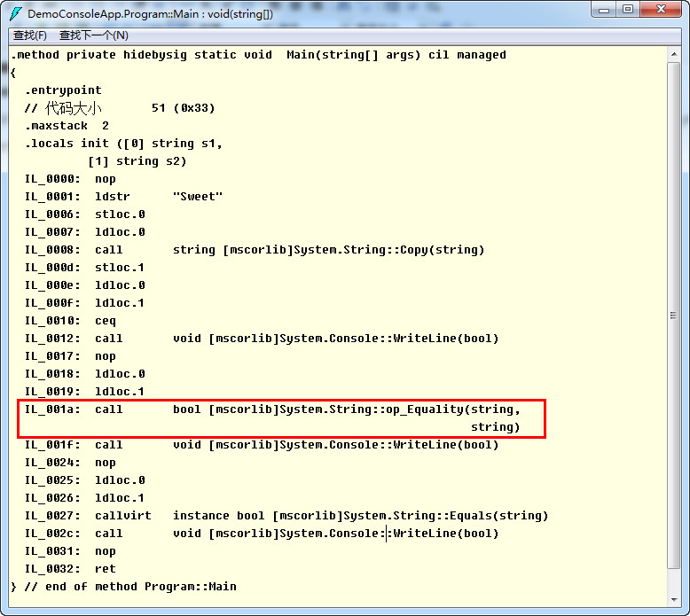Click the ceq instruction at IL_0010
Screen dimensions: 690x616
click(x=105, y=321)
